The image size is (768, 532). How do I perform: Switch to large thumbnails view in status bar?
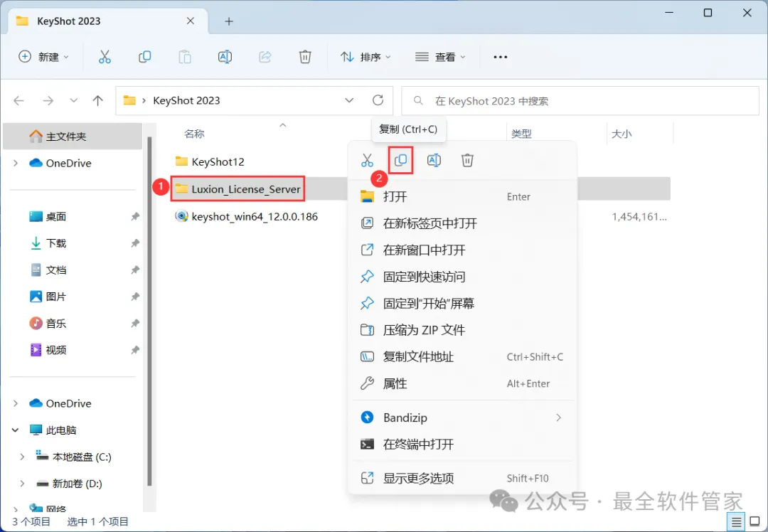point(754,522)
